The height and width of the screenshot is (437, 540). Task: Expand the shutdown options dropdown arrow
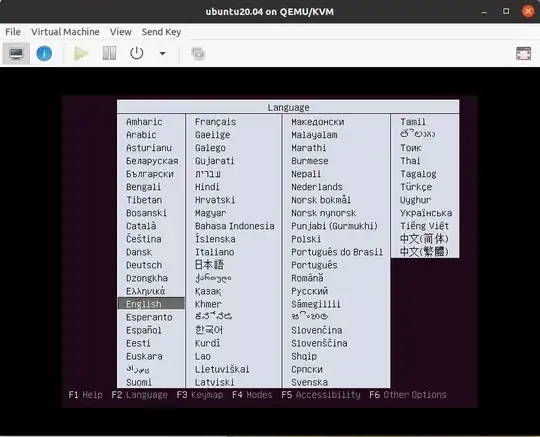tap(162, 53)
